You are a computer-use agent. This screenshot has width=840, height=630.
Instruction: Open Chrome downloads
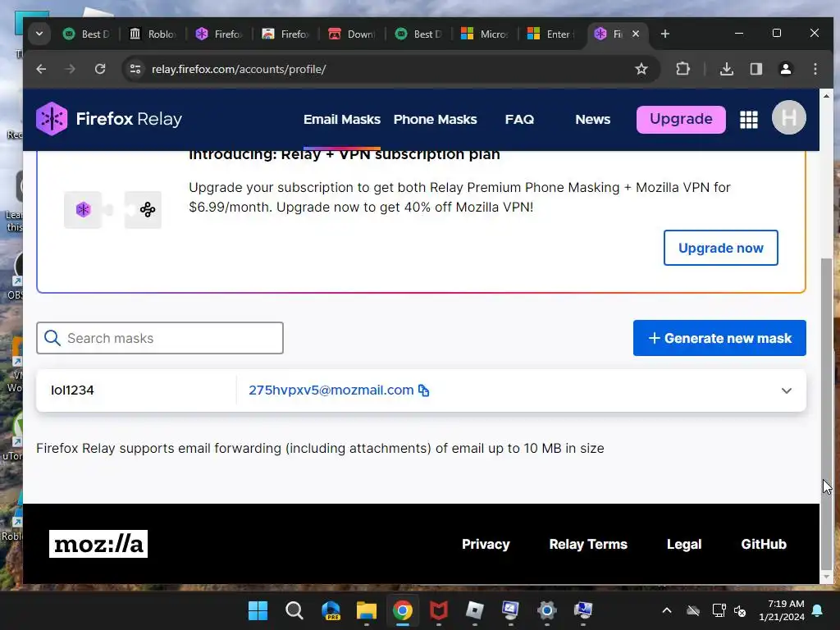(x=727, y=69)
